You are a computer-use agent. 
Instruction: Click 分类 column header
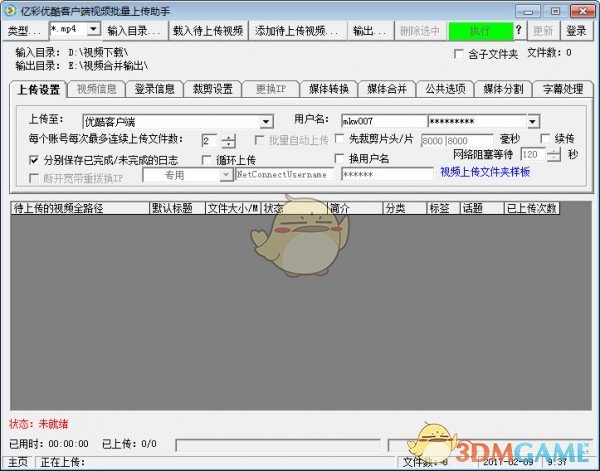(405, 208)
